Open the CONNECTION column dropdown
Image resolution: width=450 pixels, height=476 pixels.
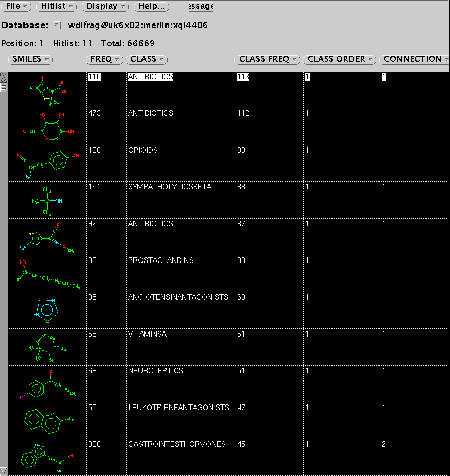click(415, 59)
